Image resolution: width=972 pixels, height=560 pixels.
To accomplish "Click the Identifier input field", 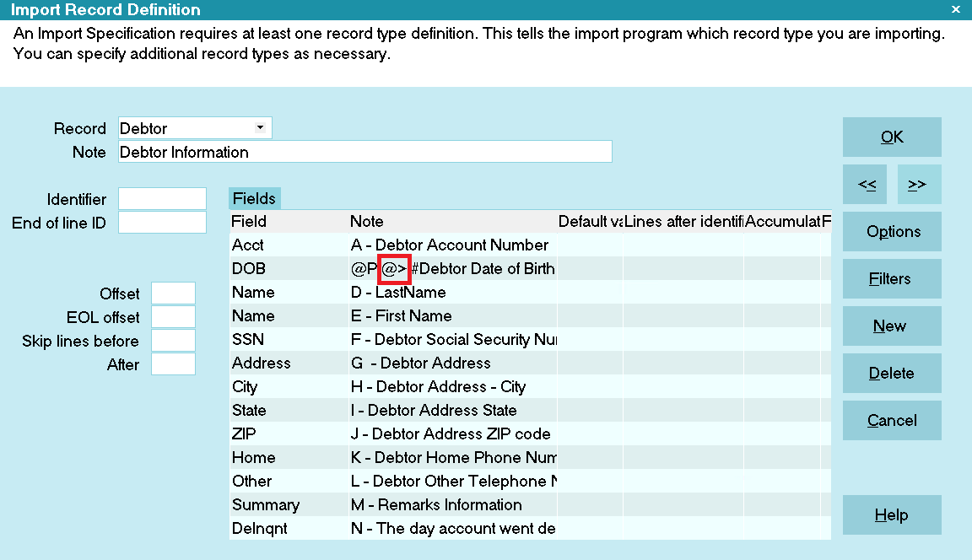I will pos(162,199).
